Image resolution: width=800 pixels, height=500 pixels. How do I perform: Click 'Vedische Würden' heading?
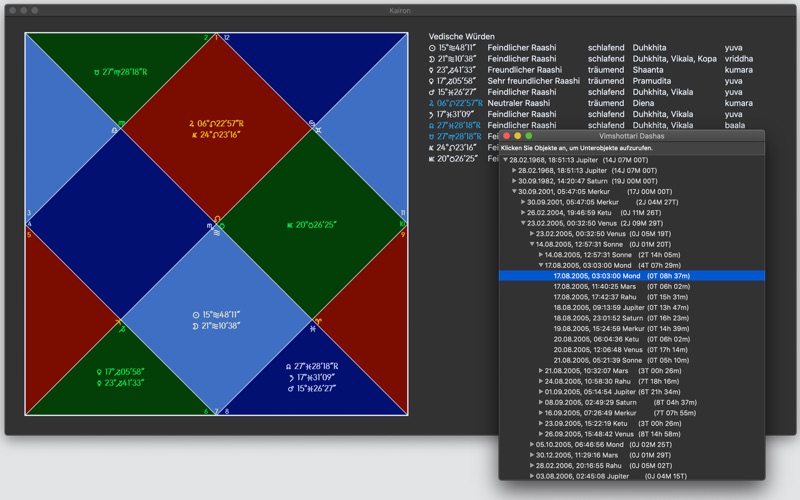[461, 37]
